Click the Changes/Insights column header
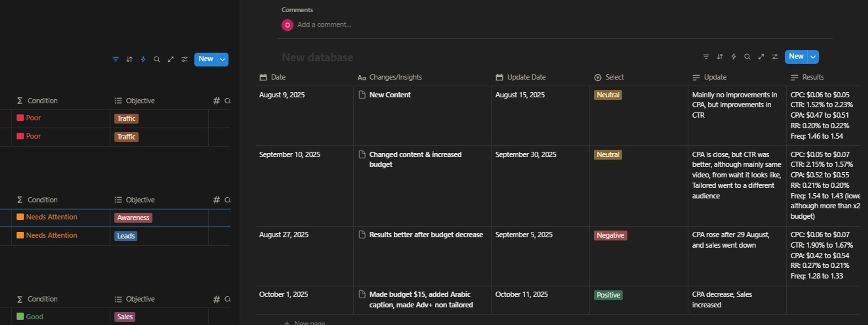 (422, 77)
